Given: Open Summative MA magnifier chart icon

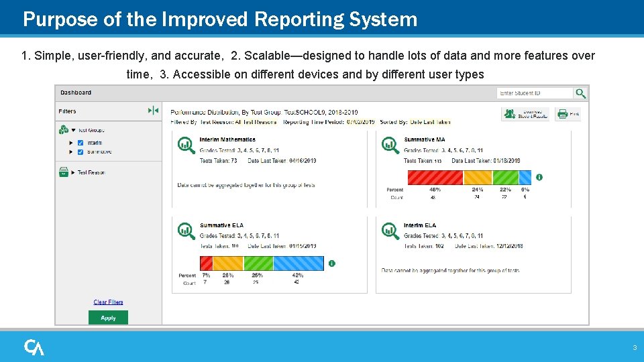Looking at the screenshot, I should pos(390,145).
